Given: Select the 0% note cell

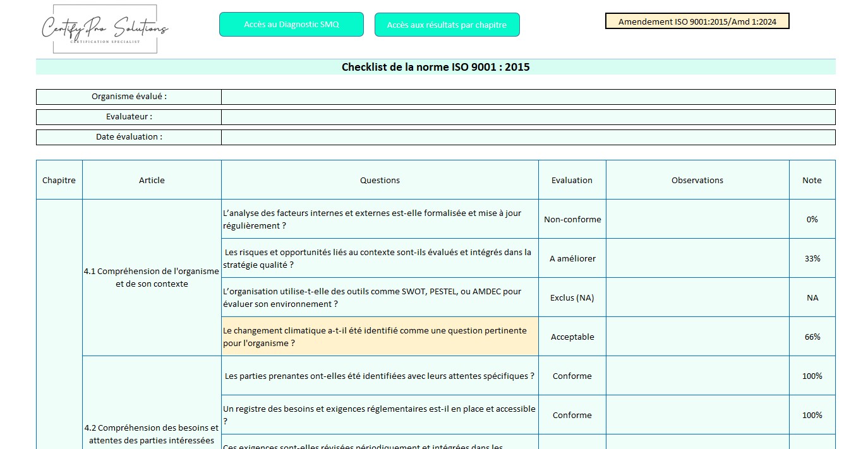Looking at the screenshot, I should tap(812, 219).
